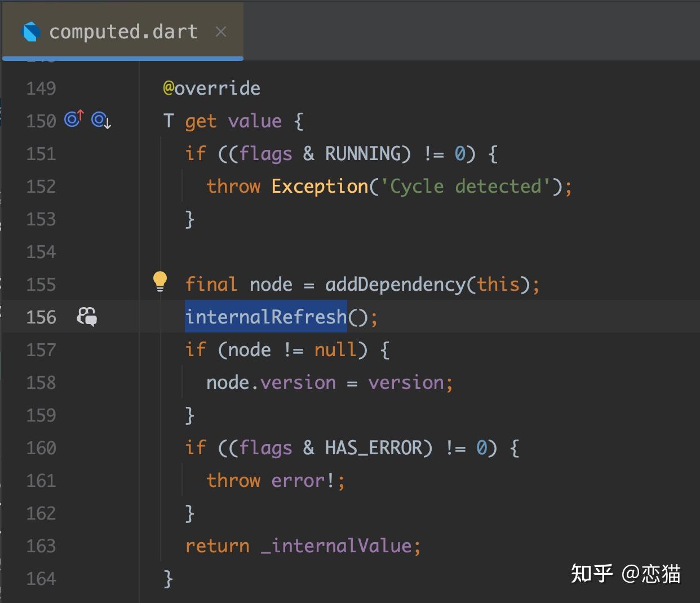
Task: Click the gutter icon beside line 156
Action: [x=87, y=317]
